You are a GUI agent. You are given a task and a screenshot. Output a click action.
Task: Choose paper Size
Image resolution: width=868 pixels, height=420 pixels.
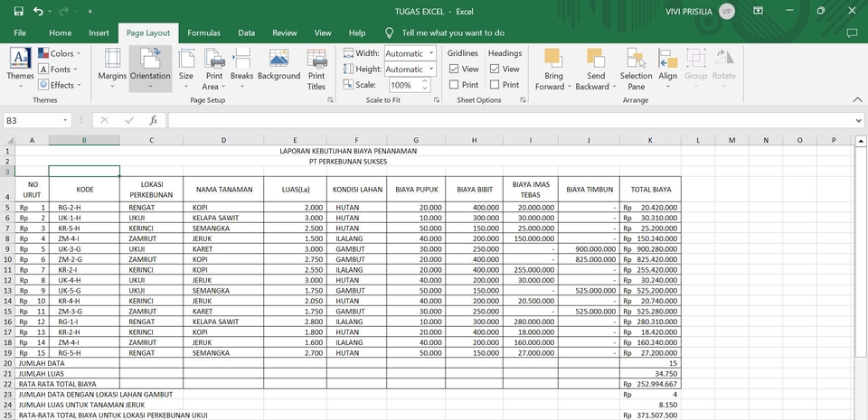click(186, 68)
